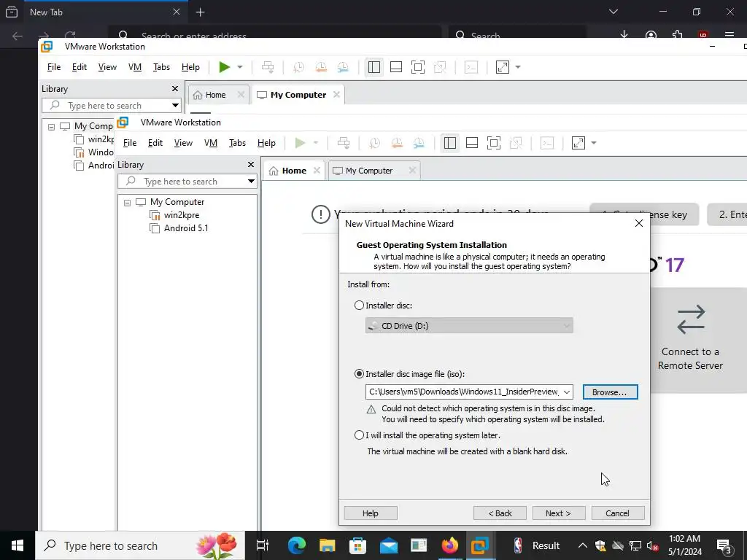Open Help menu in back VMware window
The image size is (747, 560).
(x=190, y=67)
